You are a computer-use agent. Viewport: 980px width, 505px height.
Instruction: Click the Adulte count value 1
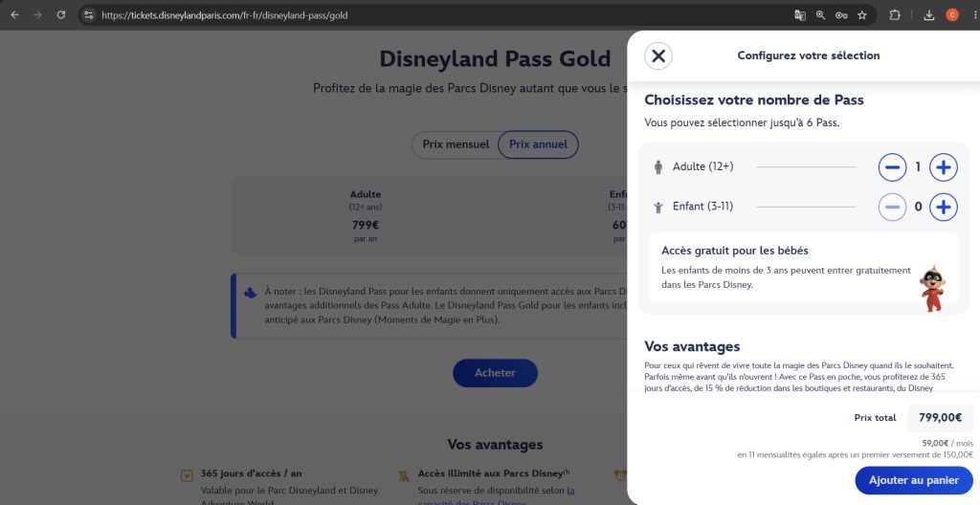click(x=918, y=166)
